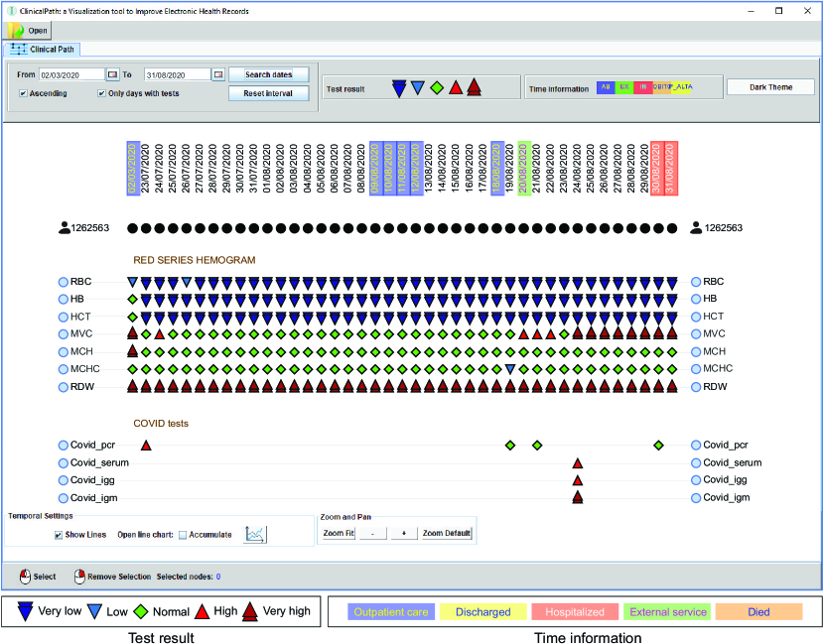Click the Open folder icon
This screenshot has height=644, width=824.
(17, 31)
